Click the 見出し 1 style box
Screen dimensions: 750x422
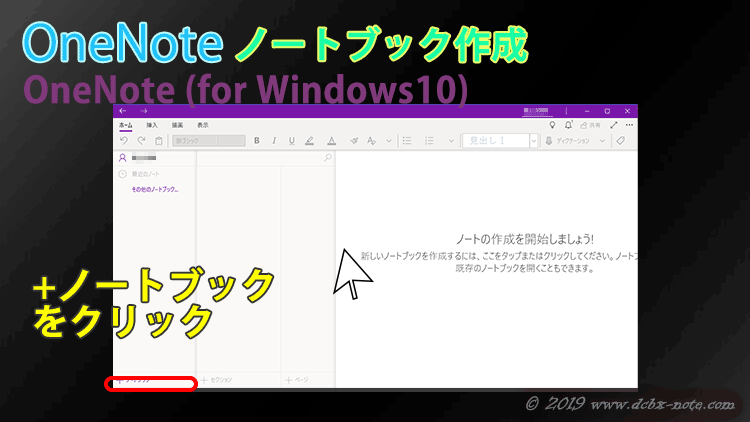(496, 141)
